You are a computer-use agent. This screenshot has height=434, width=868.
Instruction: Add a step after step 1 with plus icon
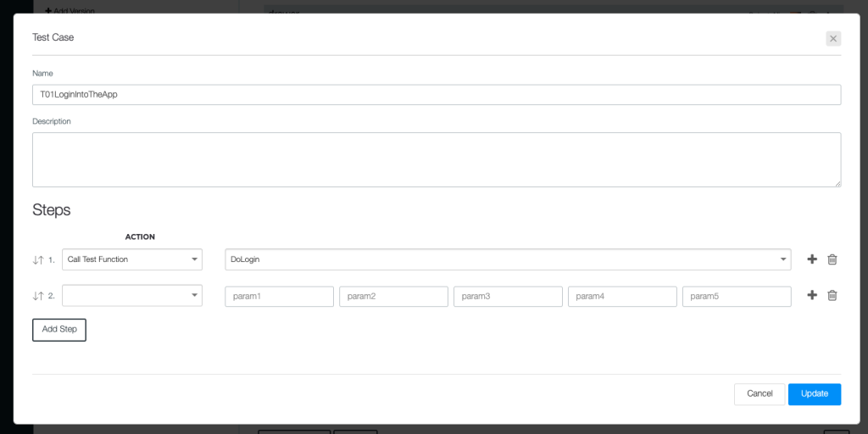point(812,259)
